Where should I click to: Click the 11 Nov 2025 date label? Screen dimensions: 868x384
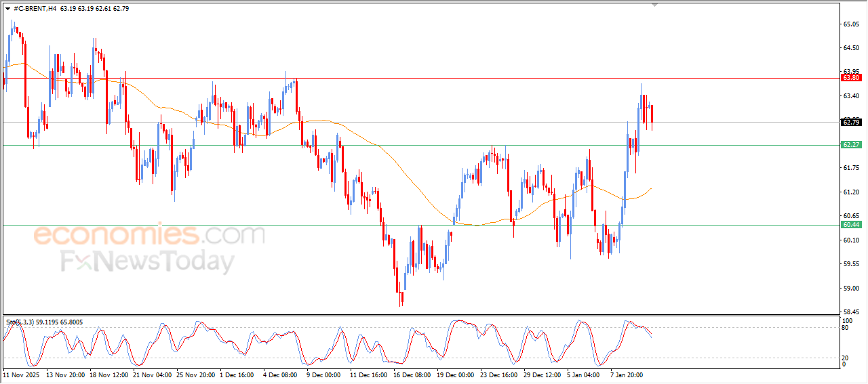pos(22,374)
